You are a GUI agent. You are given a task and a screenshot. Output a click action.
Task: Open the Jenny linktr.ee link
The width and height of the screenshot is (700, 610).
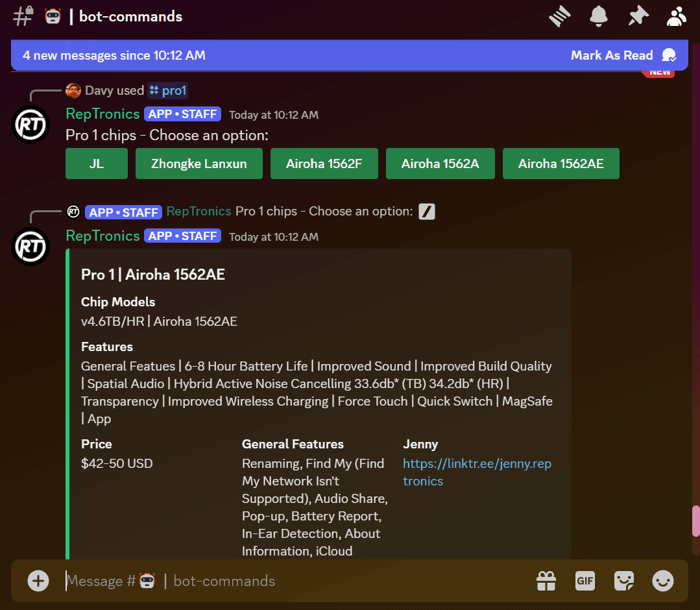pos(477,472)
